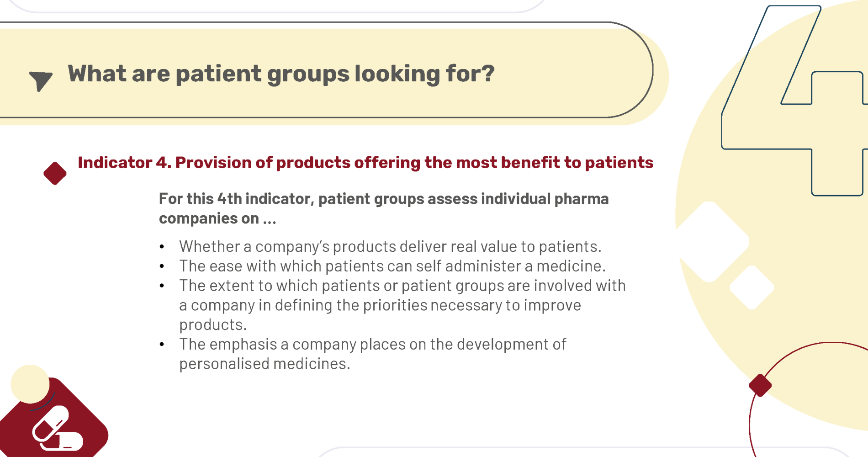The image size is (868, 457).
Task: Click the bold intro sentence about 4th indicator
Action: coord(384,208)
